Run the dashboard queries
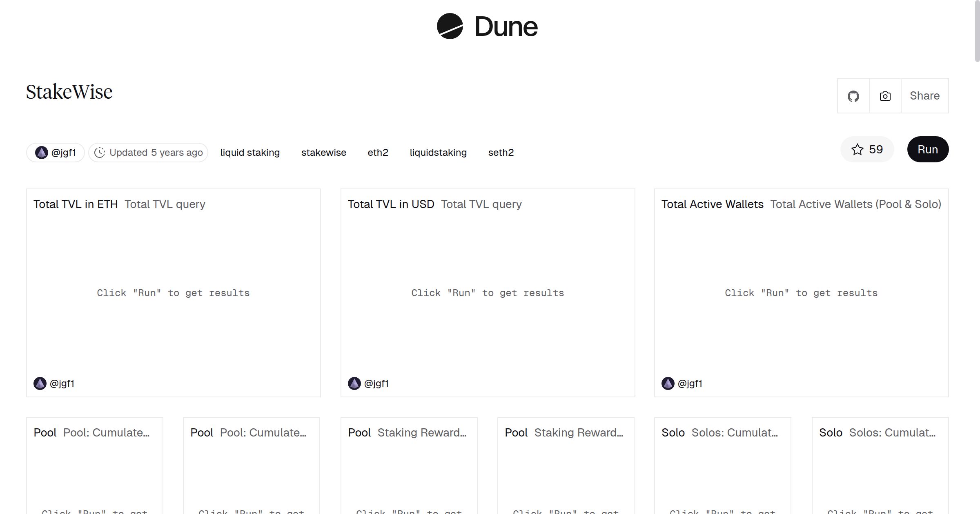The width and height of the screenshot is (980, 514). [928, 149]
